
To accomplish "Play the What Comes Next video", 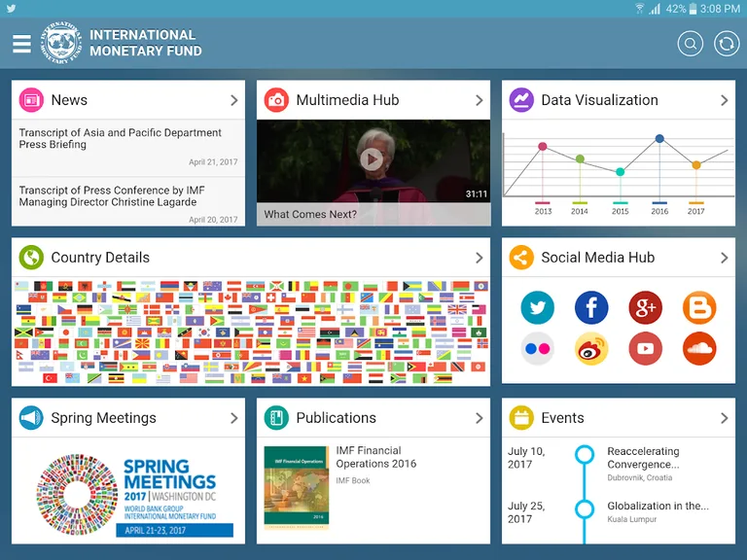I will pos(372,159).
